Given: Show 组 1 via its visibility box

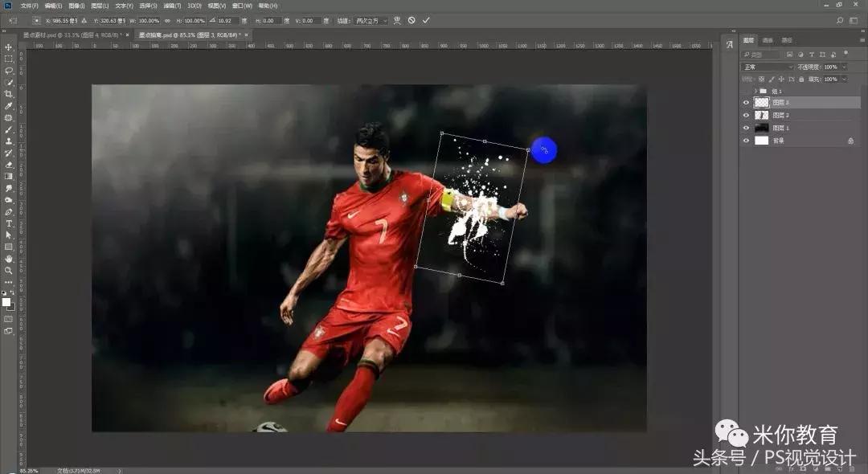Looking at the screenshot, I should 746,91.
